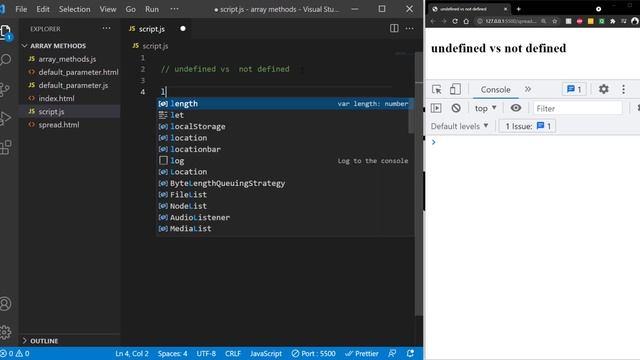Show errors and warnings in status bar

[x=15, y=353]
